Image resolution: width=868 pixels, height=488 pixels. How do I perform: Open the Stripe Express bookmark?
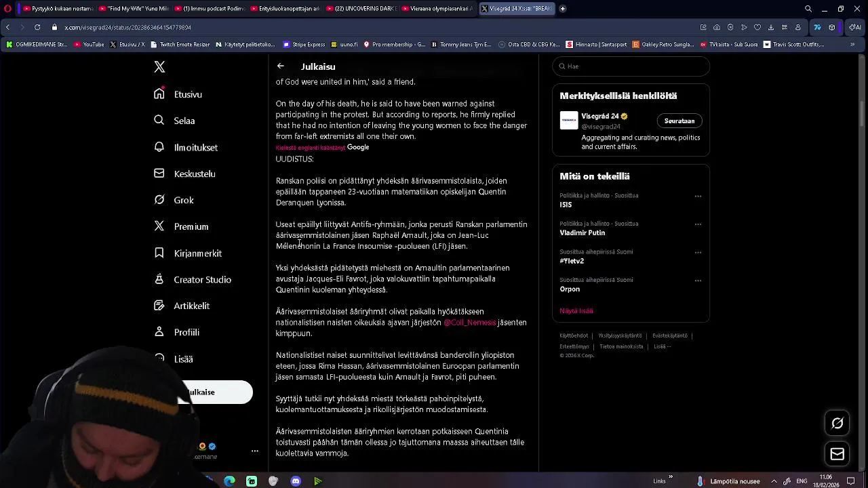[304, 44]
